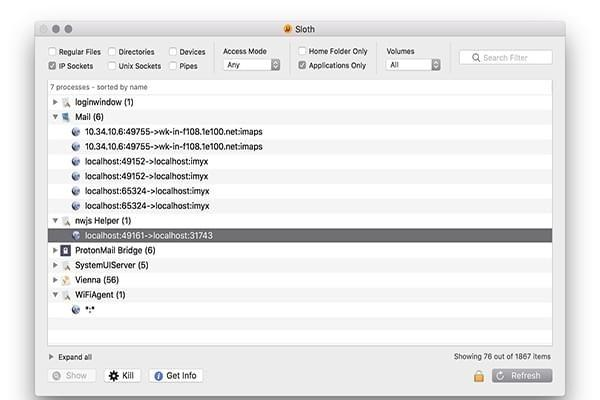Click globe icon of first localhost:49152 row
The height and width of the screenshot is (400, 600).
click(76, 162)
